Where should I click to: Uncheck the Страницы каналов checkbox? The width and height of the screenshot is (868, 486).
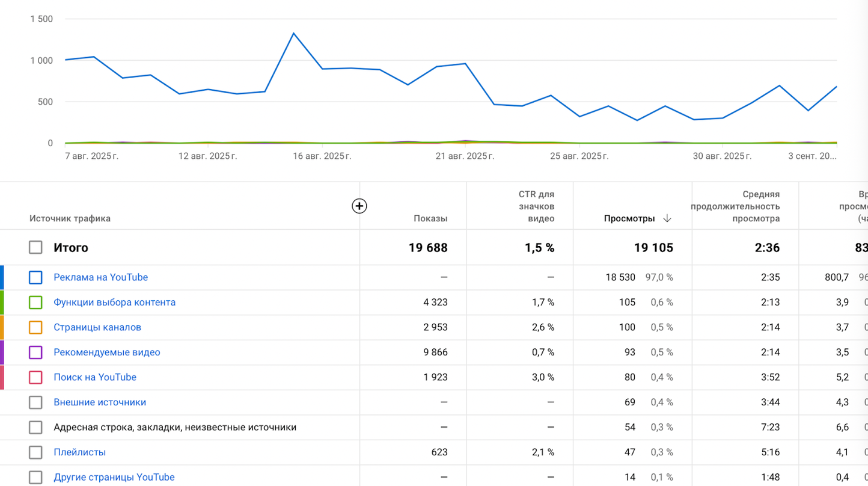(35, 327)
